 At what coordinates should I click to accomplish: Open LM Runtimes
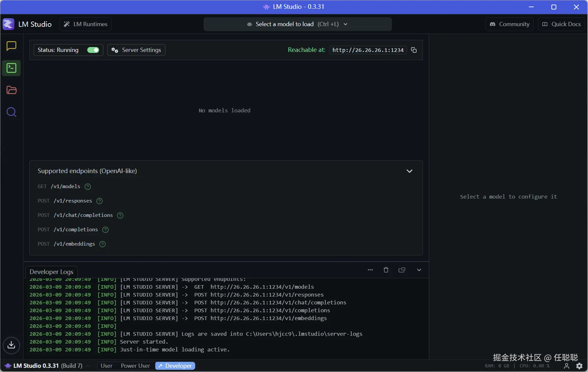click(x=86, y=24)
